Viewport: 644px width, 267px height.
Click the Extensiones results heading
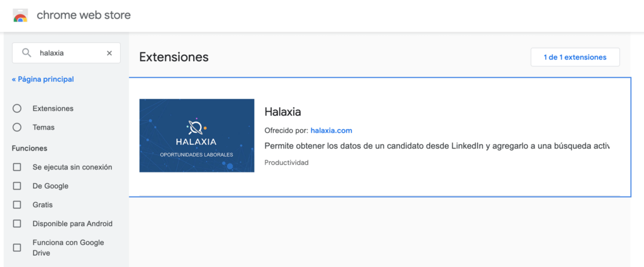tap(174, 57)
